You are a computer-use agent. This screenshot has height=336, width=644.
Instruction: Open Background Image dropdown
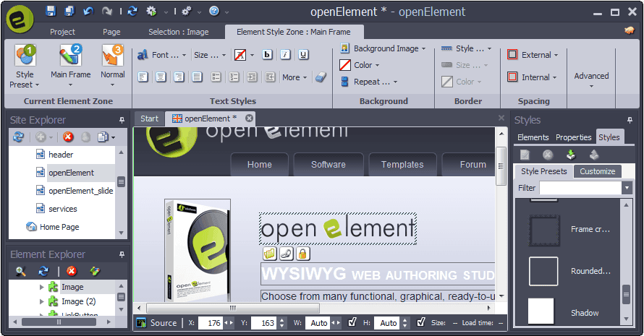383,48
